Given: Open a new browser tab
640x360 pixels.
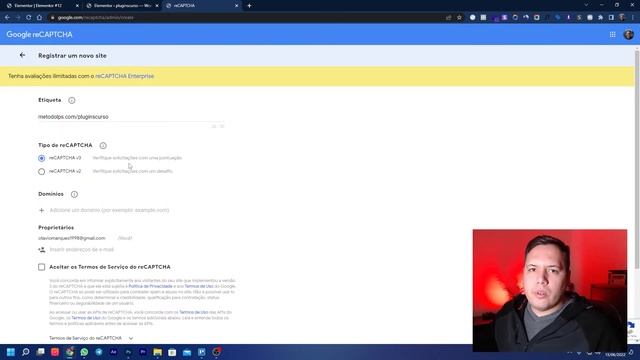Looking at the screenshot, I should coord(249,6).
